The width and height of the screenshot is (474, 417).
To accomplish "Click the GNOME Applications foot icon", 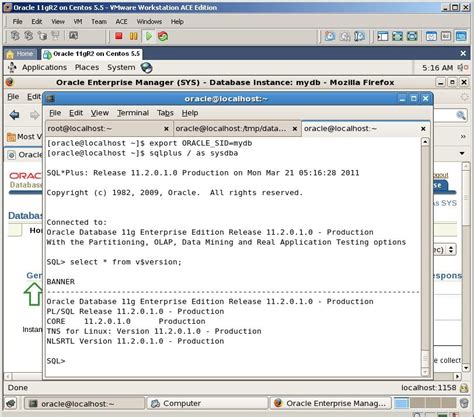I will [12, 67].
